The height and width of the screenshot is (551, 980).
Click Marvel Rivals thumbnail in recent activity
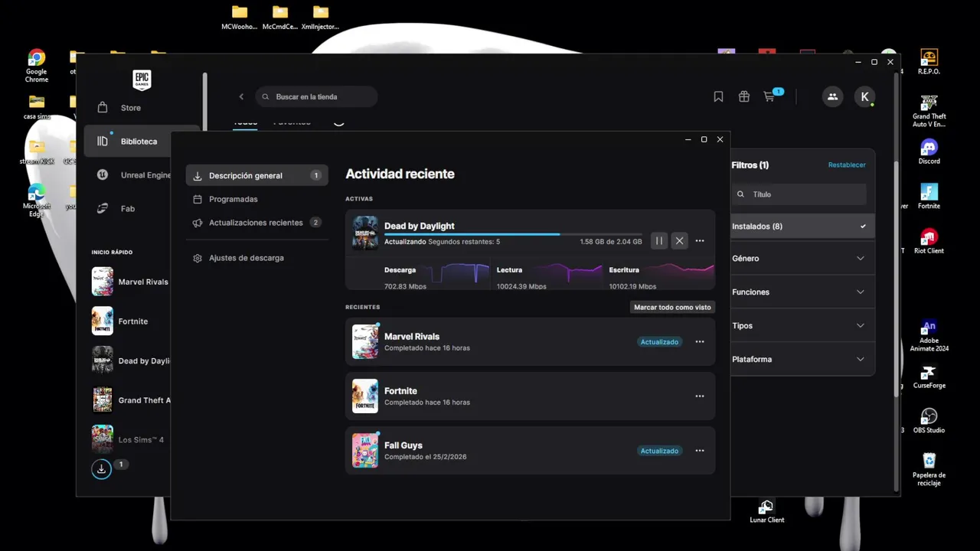(x=365, y=342)
